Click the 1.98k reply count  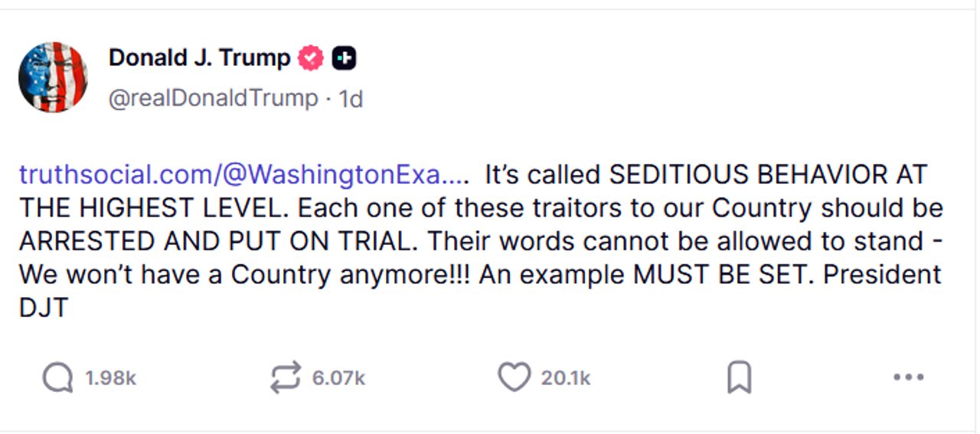tap(110, 378)
